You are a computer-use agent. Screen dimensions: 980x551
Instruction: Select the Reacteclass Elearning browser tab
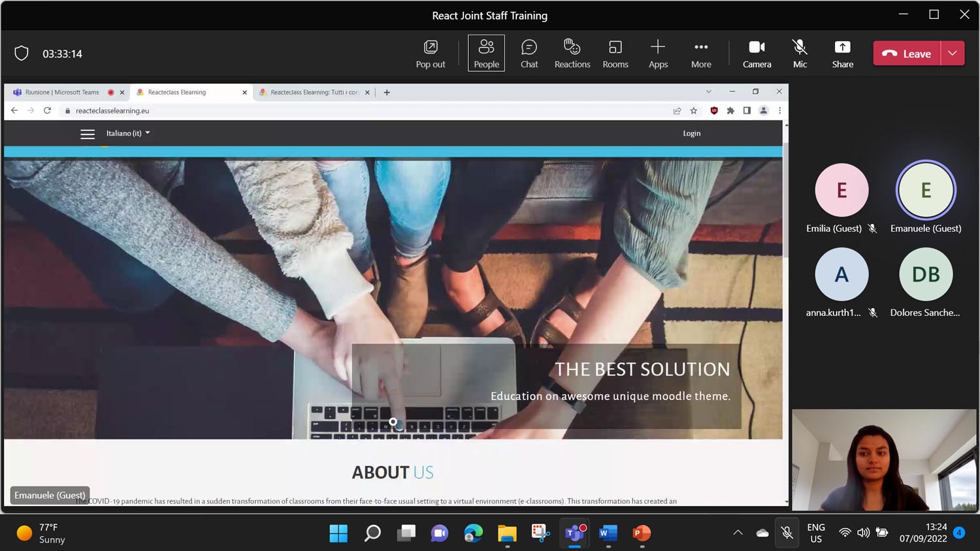[x=176, y=92]
